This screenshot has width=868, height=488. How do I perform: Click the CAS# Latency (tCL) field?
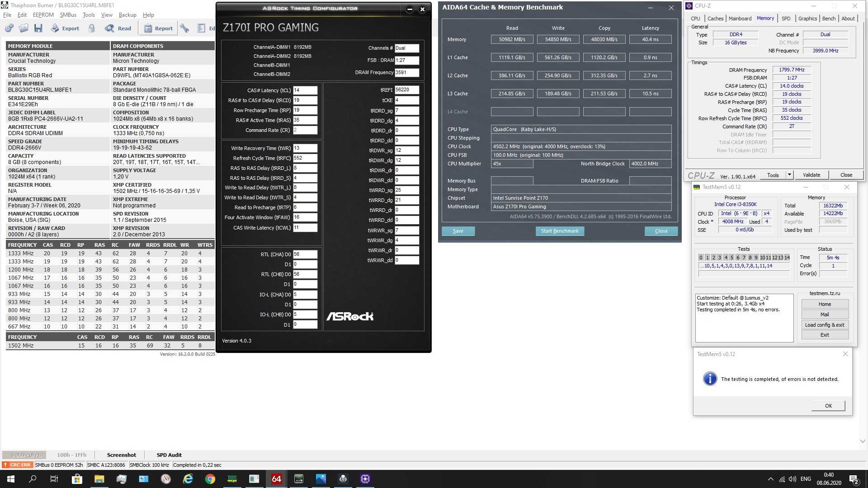click(305, 90)
